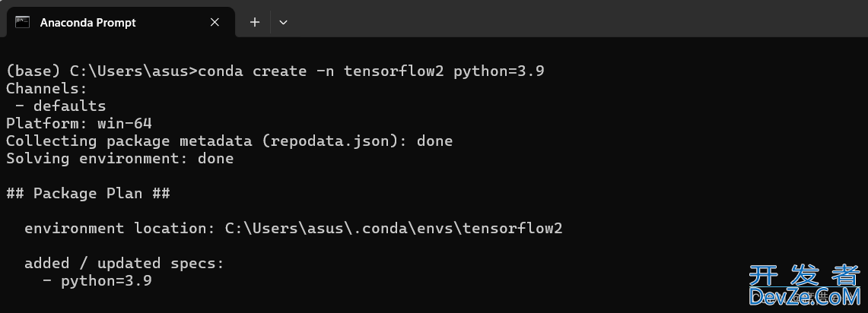Click the '- defaults' channel line
Image resolution: width=868 pixels, height=313 pixels.
(x=60, y=106)
